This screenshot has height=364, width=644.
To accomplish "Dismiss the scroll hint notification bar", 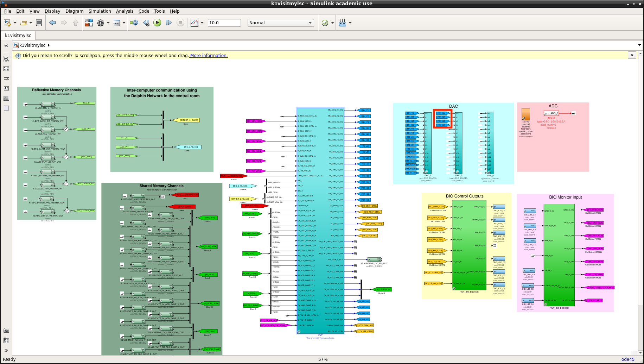I will [x=632, y=55].
